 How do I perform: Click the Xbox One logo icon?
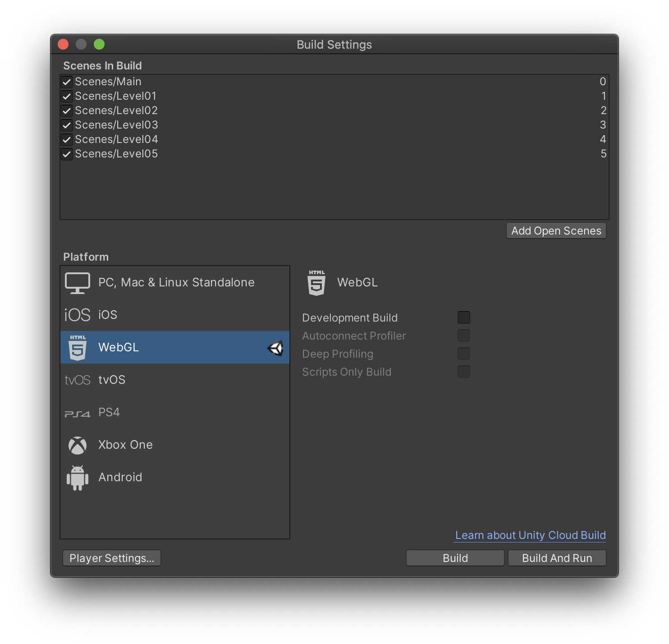(x=78, y=445)
